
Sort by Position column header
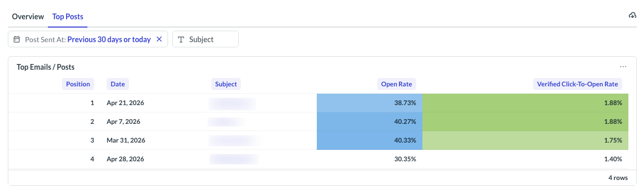click(x=78, y=84)
